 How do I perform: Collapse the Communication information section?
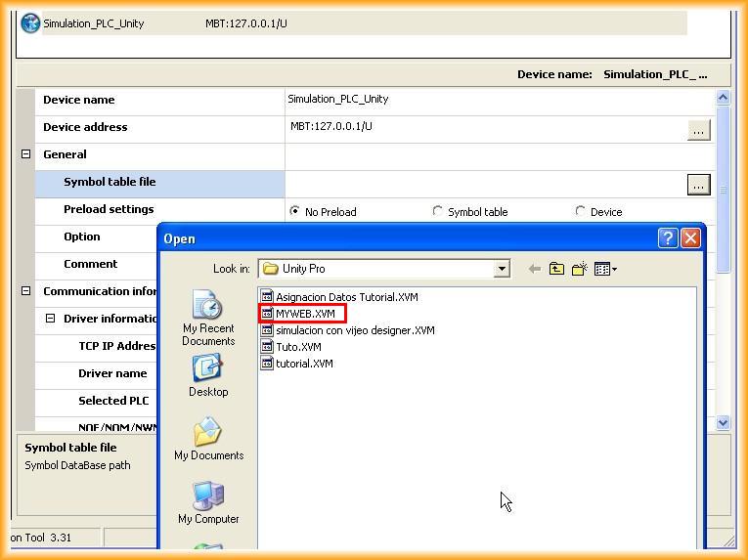(26, 291)
